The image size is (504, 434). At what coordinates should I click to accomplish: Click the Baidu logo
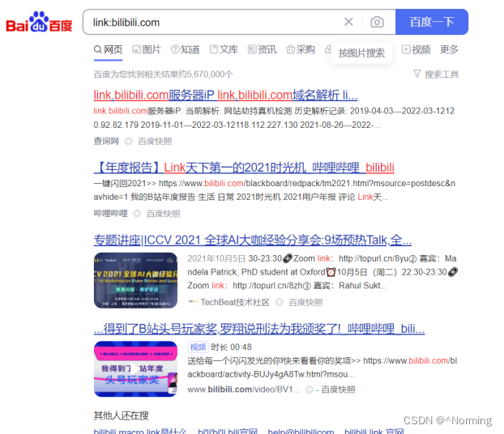coord(39,22)
